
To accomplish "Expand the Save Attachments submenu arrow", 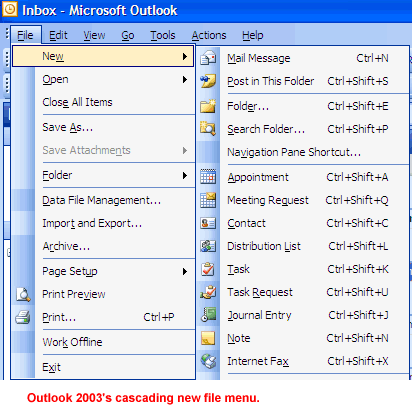I will coord(185,150).
